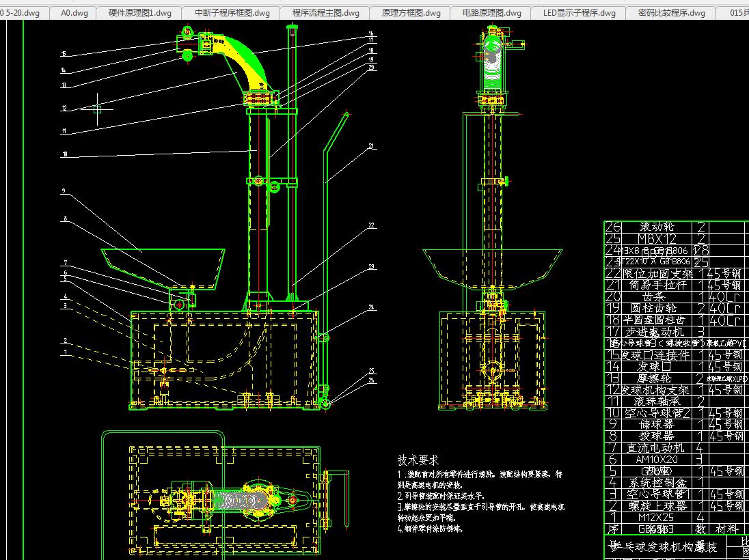Switch to 程序流程主图.dwg tab
The image size is (749, 560).
click(326, 13)
